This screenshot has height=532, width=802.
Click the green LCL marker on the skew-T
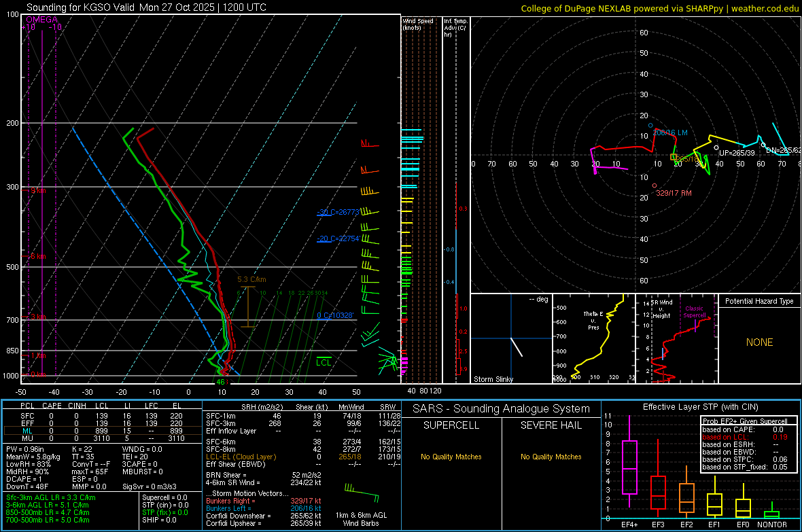pos(324,362)
